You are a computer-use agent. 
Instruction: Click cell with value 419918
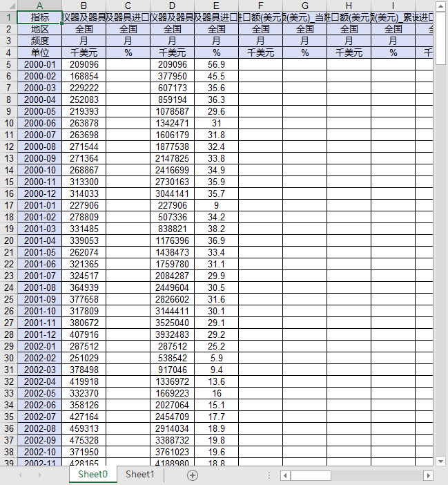84,381
